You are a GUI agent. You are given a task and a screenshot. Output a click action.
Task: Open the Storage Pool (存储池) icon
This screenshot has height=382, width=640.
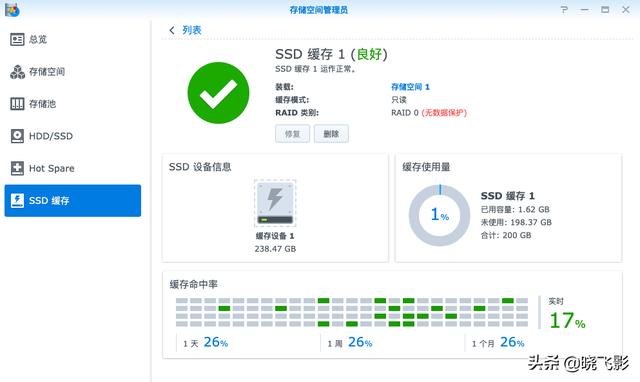click(17, 104)
